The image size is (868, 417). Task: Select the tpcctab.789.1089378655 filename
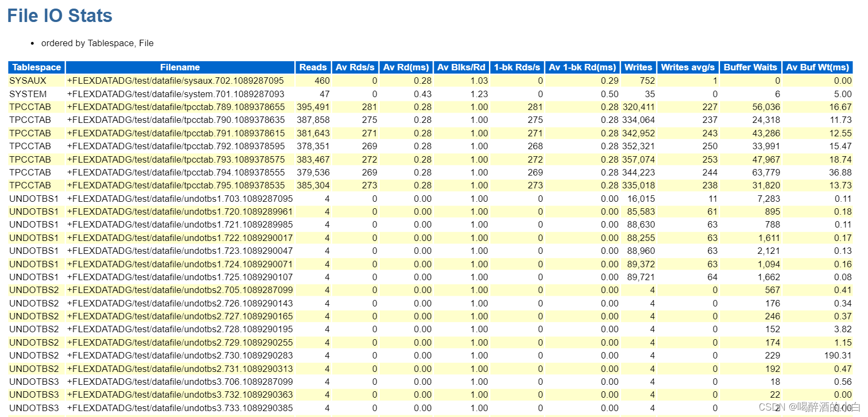coord(176,107)
